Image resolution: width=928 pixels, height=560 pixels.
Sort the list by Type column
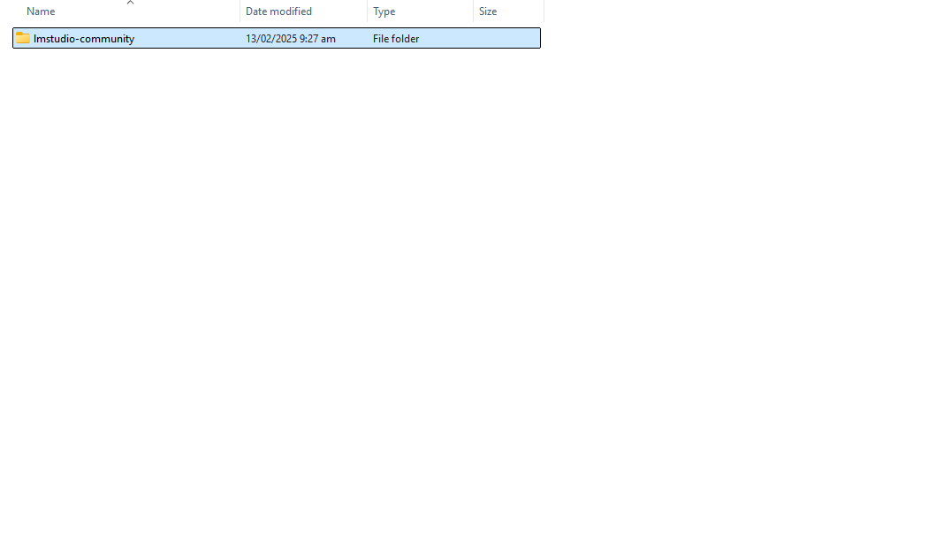(384, 11)
